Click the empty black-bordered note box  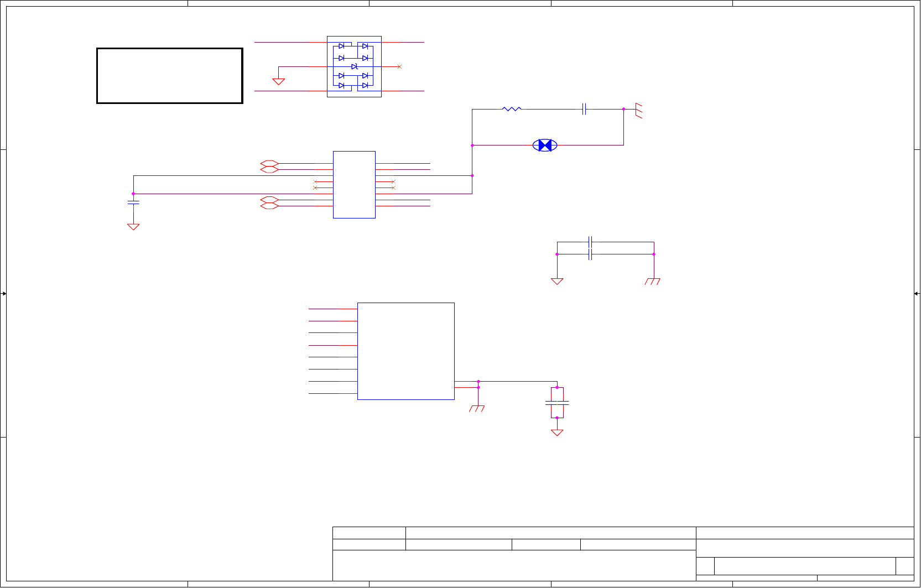click(x=170, y=76)
